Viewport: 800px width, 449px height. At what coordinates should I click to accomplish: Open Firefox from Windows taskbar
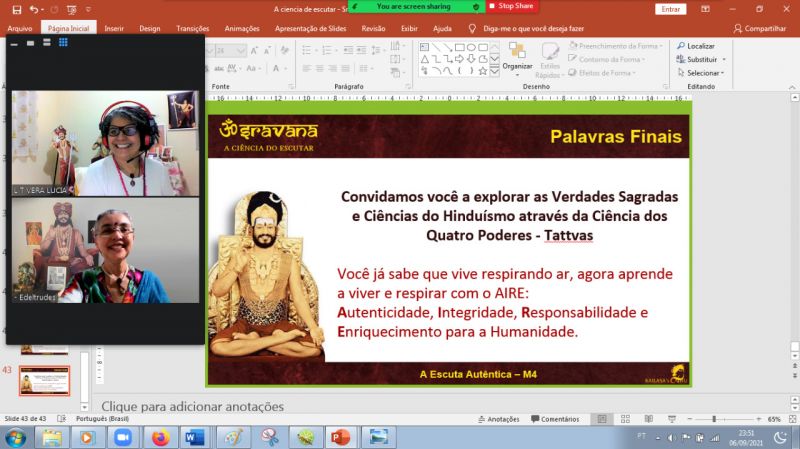160,438
